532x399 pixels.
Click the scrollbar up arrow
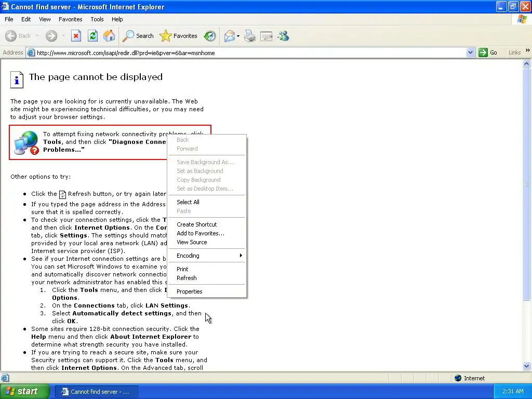[527, 63]
